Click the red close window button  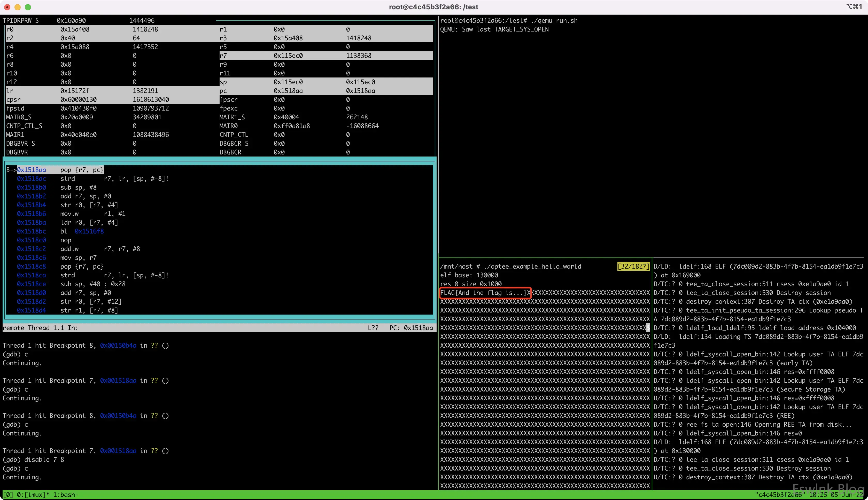click(7, 7)
